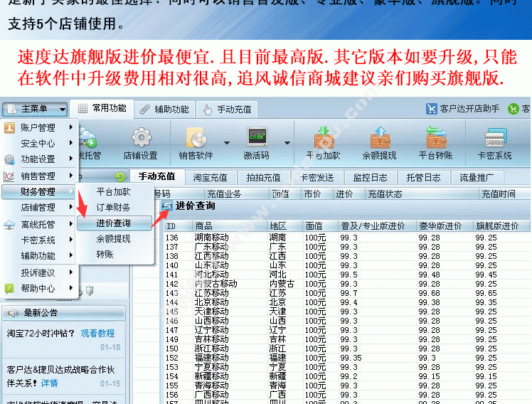
Task: Select the 平台转账 toolbar icon
Action: click(x=436, y=137)
